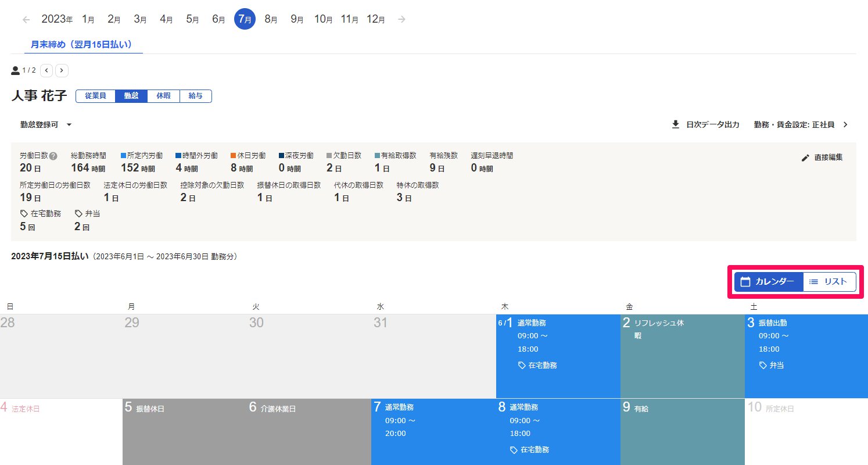Click the greyed May 28 cell
868x465 pixels.
pos(62,356)
